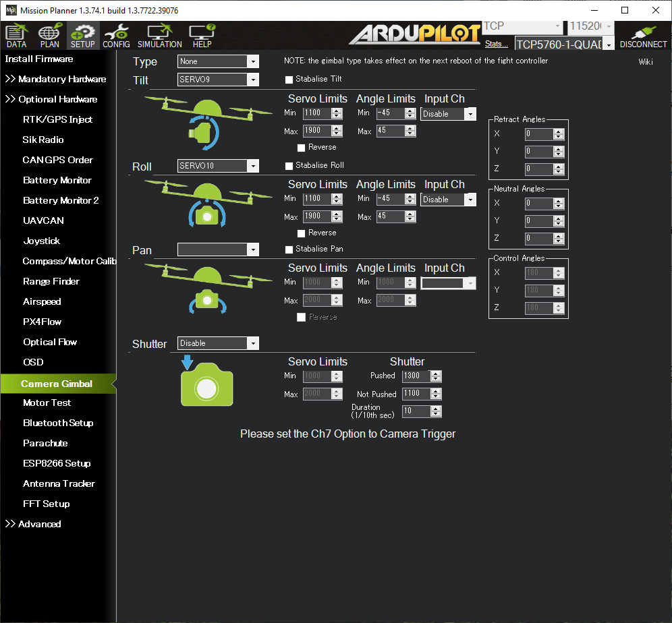This screenshot has height=623, width=672.
Task: Open ESP8266 Setup page
Action: tap(57, 463)
